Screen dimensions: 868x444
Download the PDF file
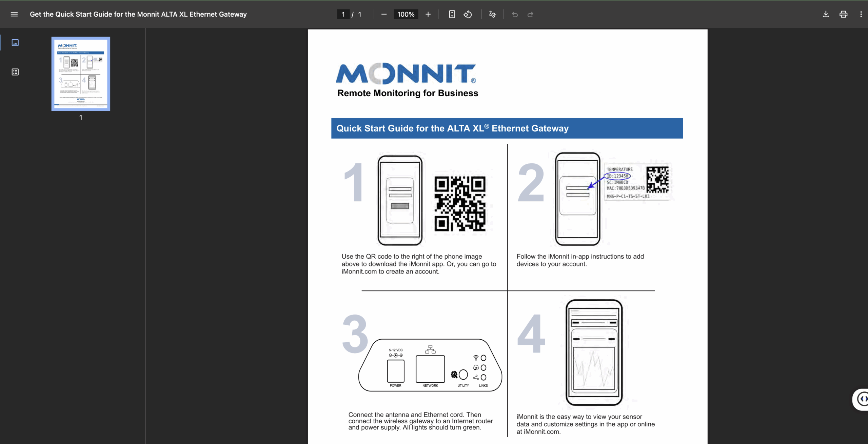(826, 14)
